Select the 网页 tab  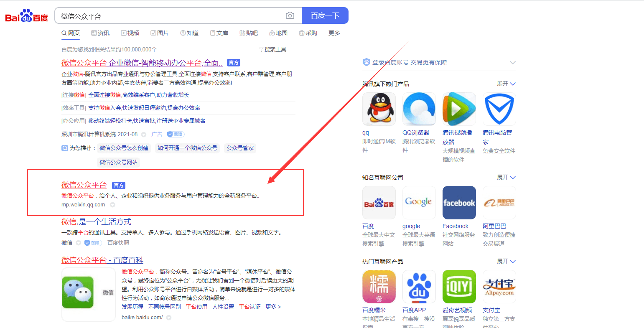[x=71, y=33]
